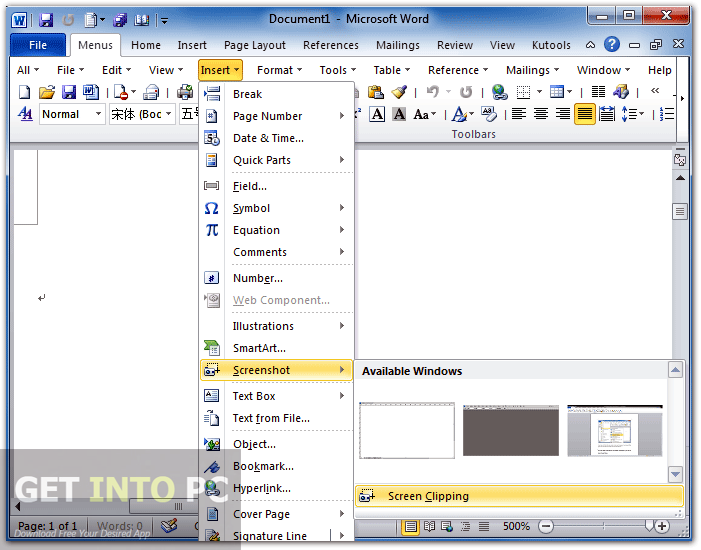Screen dimensions: 701x550
Task: Open the font name dropdown
Action: [x=169, y=114]
